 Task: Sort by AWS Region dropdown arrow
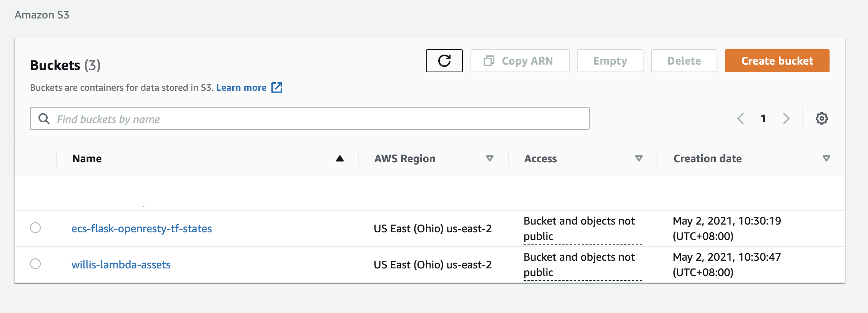click(x=489, y=158)
